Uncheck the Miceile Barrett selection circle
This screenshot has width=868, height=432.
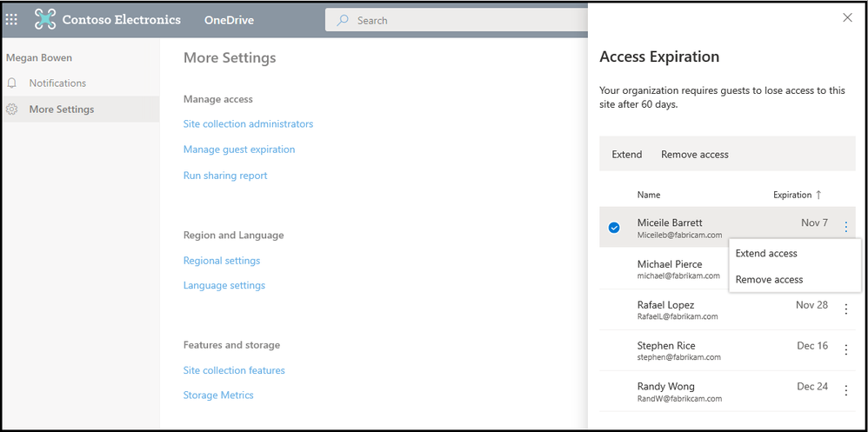pyautogui.click(x=614, y=228)
